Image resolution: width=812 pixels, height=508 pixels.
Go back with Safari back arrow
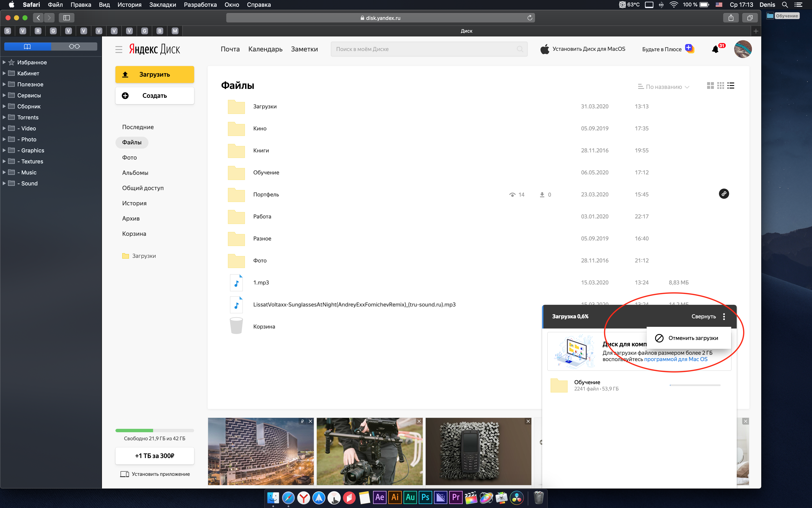pos(38,18)
